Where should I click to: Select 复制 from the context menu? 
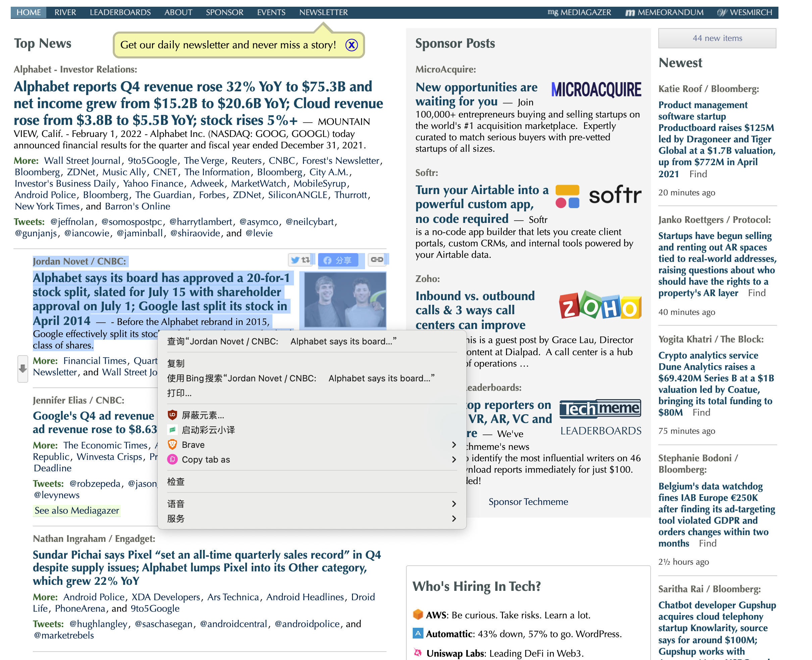pos(176,364)
